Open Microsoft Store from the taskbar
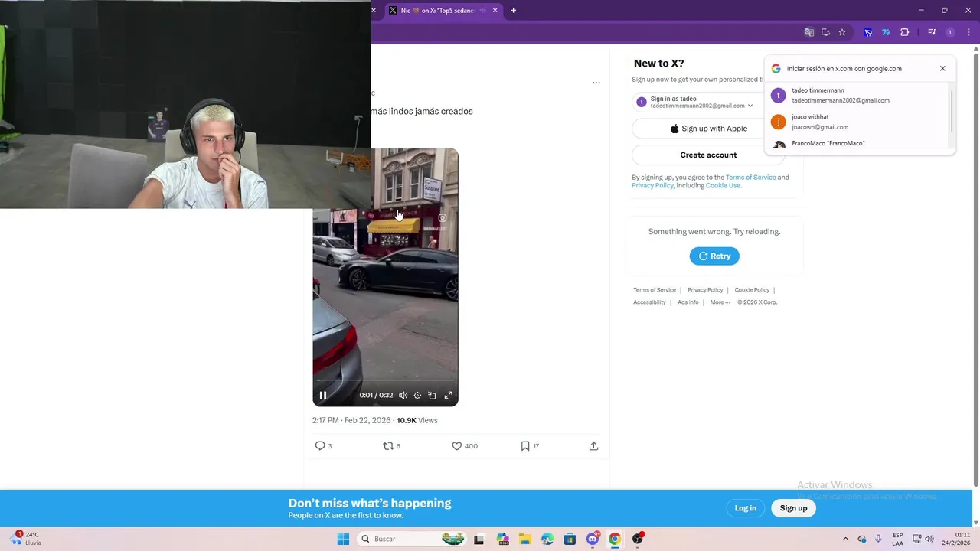Image resolution: width=980 pixels, height=551 pixels. 570,539
